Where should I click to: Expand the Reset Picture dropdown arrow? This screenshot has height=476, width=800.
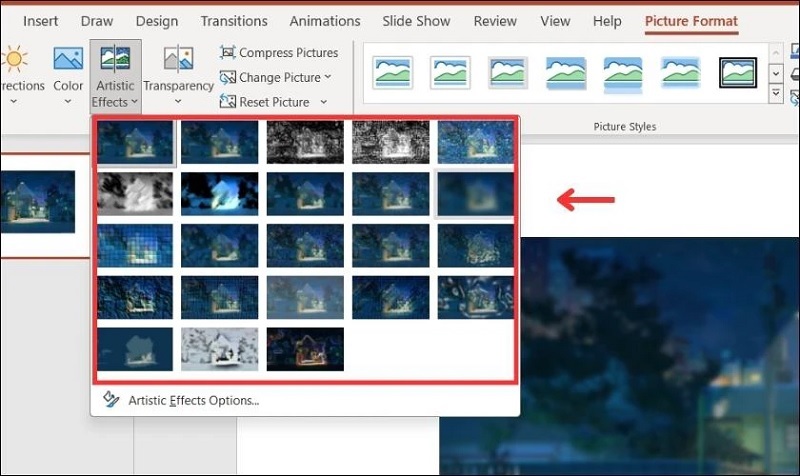(323, 102)
